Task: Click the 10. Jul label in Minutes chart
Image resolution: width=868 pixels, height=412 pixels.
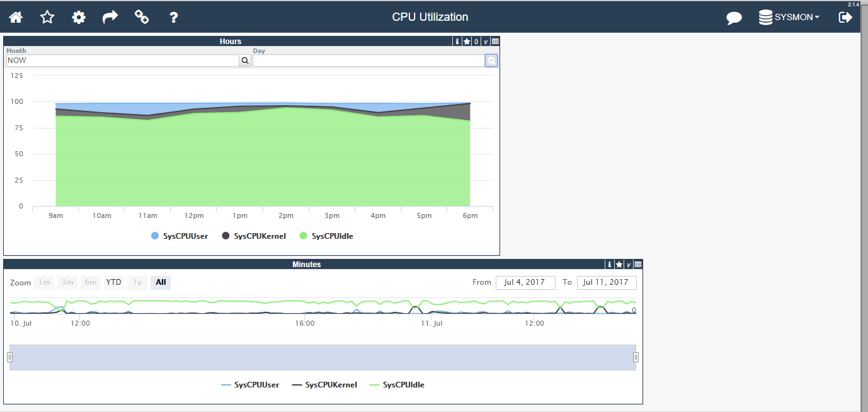Action: coord(21,323)
